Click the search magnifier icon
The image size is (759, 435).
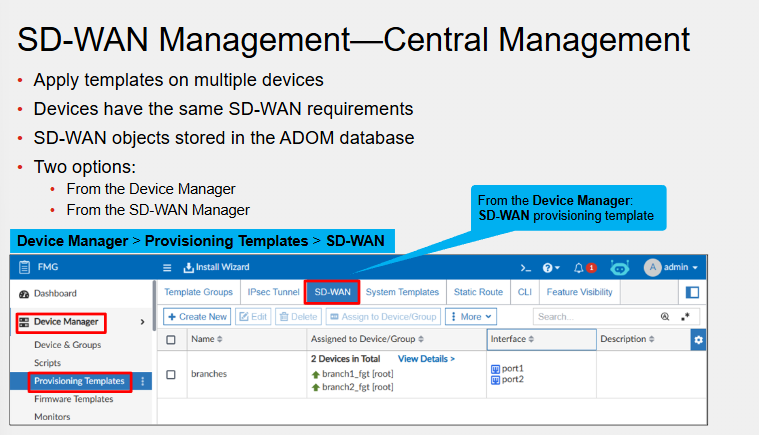pyautogui.click(x=665, y=317)
